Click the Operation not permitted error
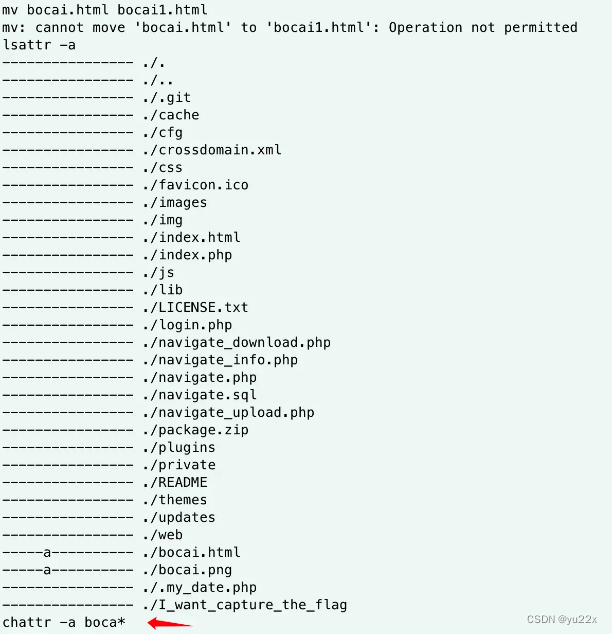The image size is (612, 634). pos(483,27)
